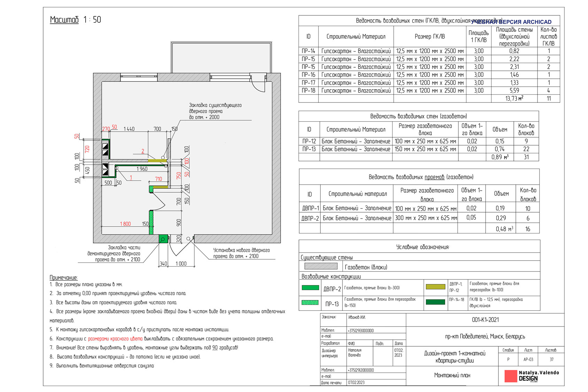Click the dotted green ПР-13 legend swatch
The height and width of the screenshot is (392, 588).
[310, 303]
